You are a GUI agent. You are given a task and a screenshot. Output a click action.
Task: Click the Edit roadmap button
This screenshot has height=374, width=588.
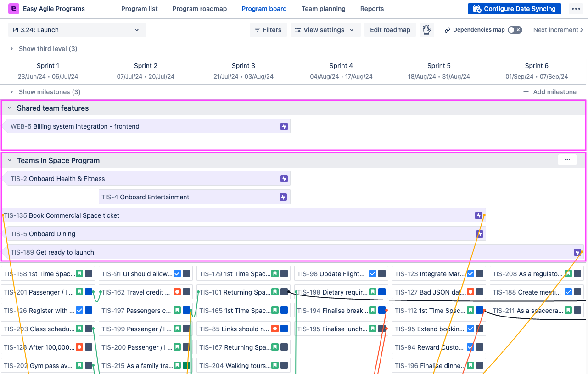click(390, 30)
